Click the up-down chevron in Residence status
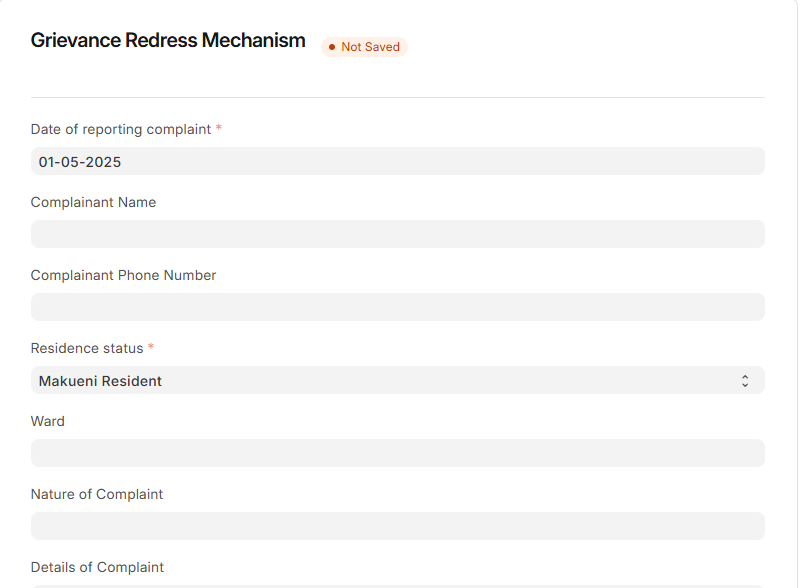The height and width of the screenshot is (588, 801). point(745,380)
